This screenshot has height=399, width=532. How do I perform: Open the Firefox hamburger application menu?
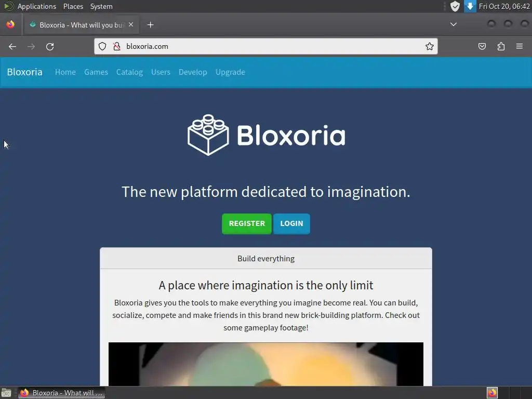click(520, 46)
